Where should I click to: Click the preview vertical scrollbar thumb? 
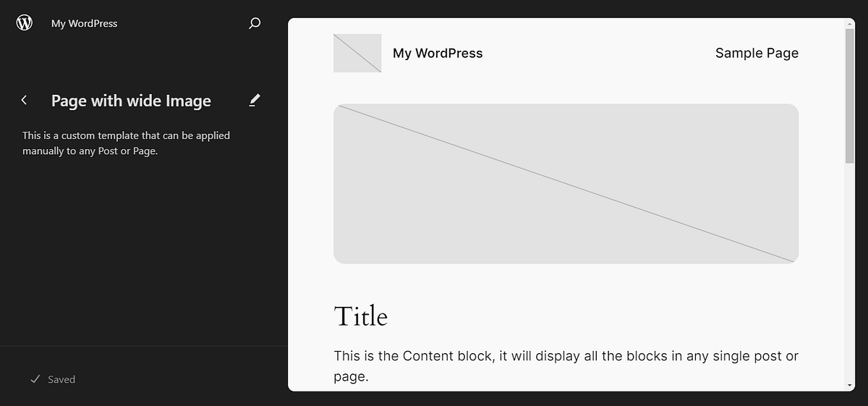850,94
